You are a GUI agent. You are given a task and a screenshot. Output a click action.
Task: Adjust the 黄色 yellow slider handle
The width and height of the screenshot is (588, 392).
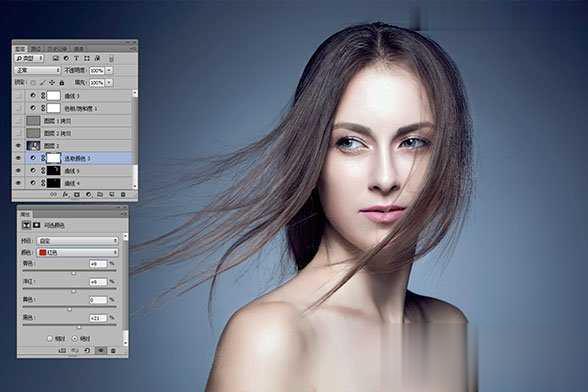[69, 309]
